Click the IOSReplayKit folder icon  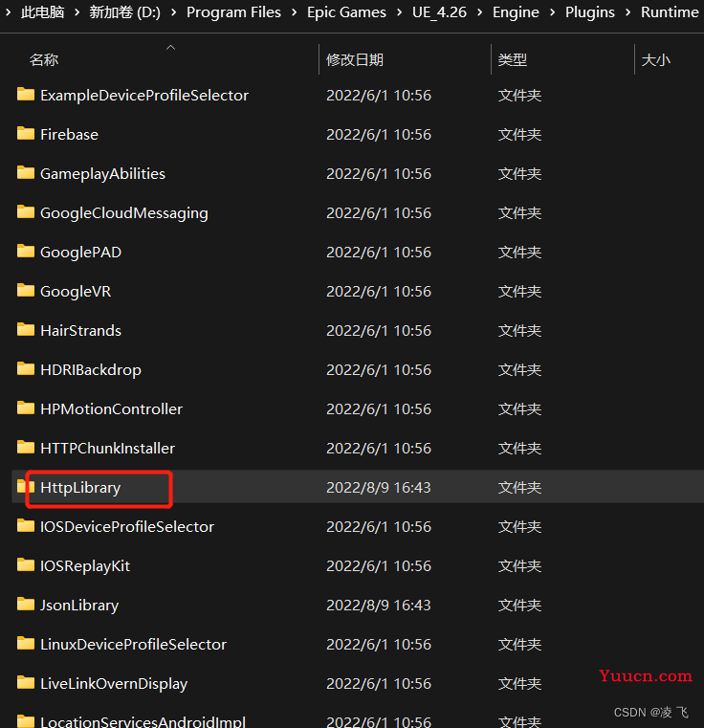[26, 565]
